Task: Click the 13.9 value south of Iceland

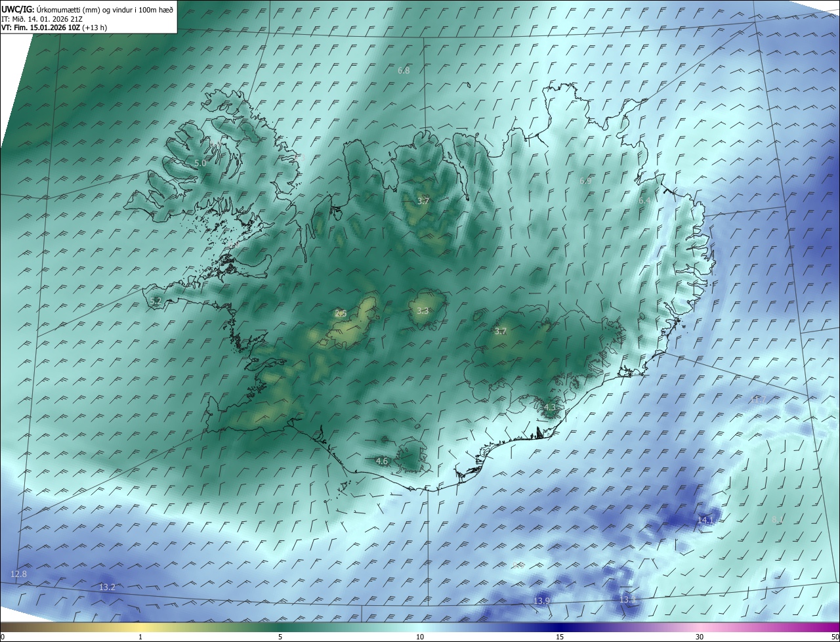Action: pyautogui.click(x=541, y=601)
